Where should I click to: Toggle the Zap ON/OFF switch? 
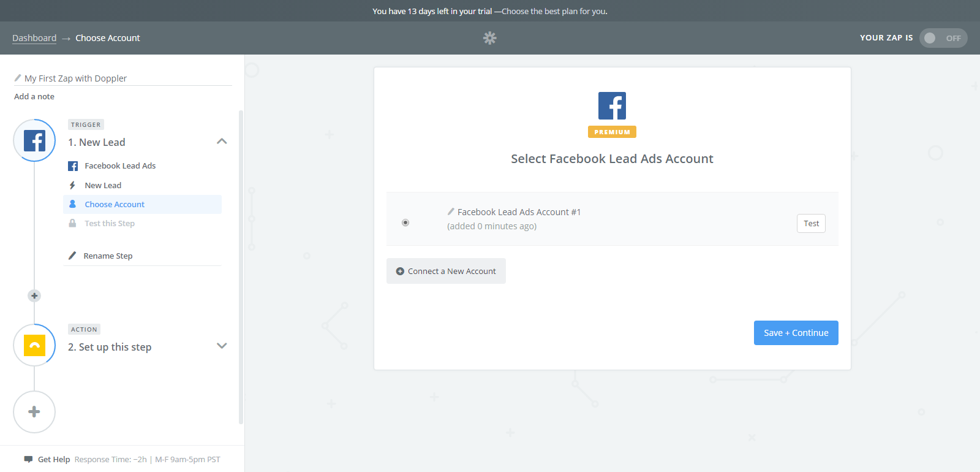pyautogui.click(x=943, y=38)
